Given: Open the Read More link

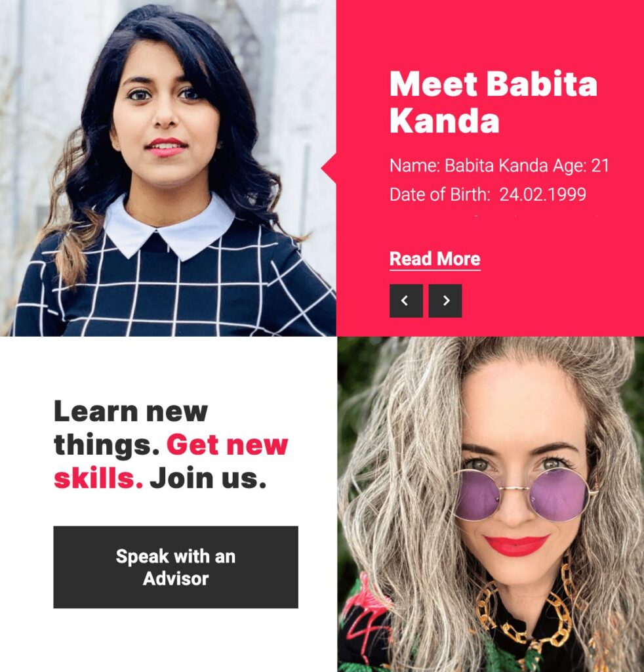Looking at the screenshot, I should [x=435, y=259].
